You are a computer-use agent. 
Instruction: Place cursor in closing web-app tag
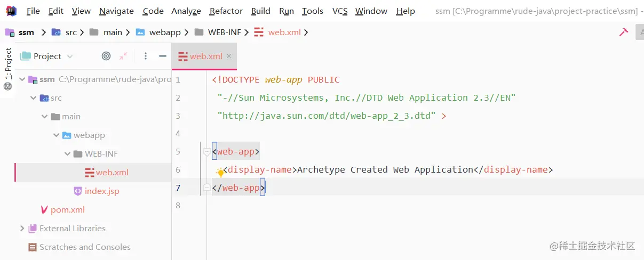238,188
